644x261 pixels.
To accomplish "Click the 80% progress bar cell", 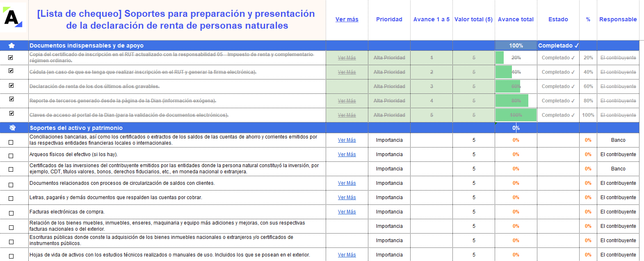I will (x=516, y=101).
